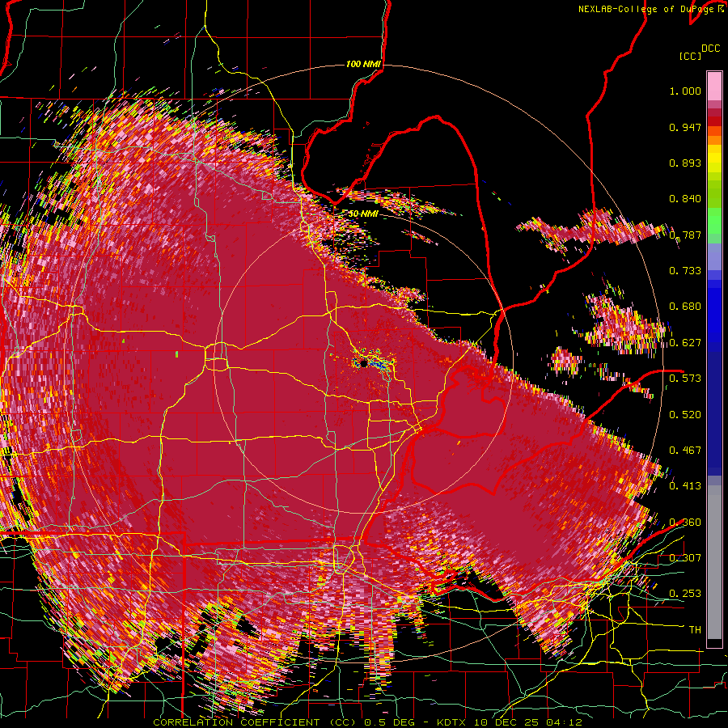This screenshot has width=728, height=728.
Task: Click the 0.520 color scale label
Action: coord(685,414)
